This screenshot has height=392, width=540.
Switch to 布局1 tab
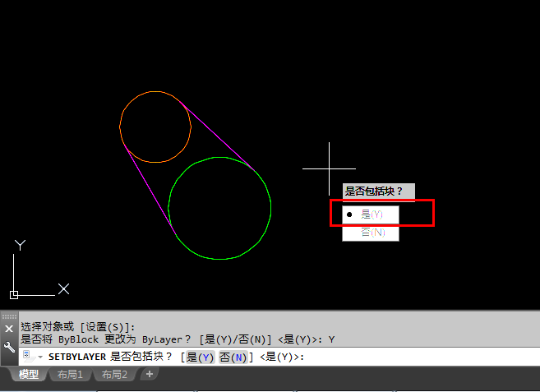tap(70, 374)
